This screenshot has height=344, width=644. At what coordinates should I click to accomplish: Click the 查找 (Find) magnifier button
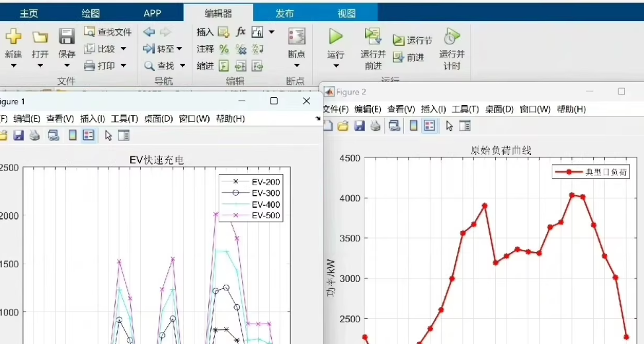click(160, 65)
